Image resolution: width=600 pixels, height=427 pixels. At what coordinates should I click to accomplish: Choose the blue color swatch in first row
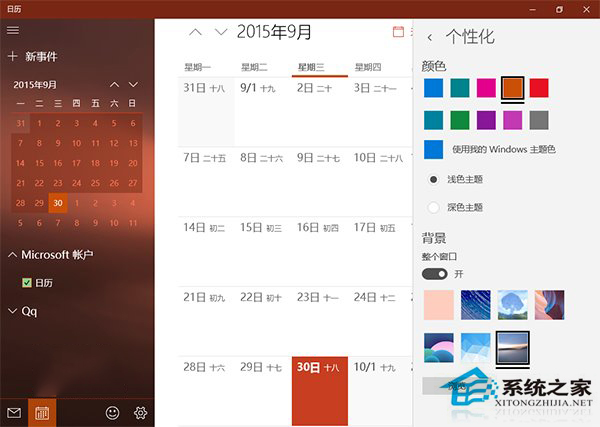tap(434, 88)
